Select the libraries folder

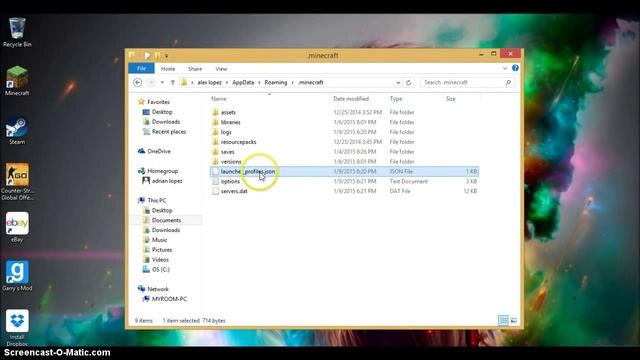coord(231,122)
